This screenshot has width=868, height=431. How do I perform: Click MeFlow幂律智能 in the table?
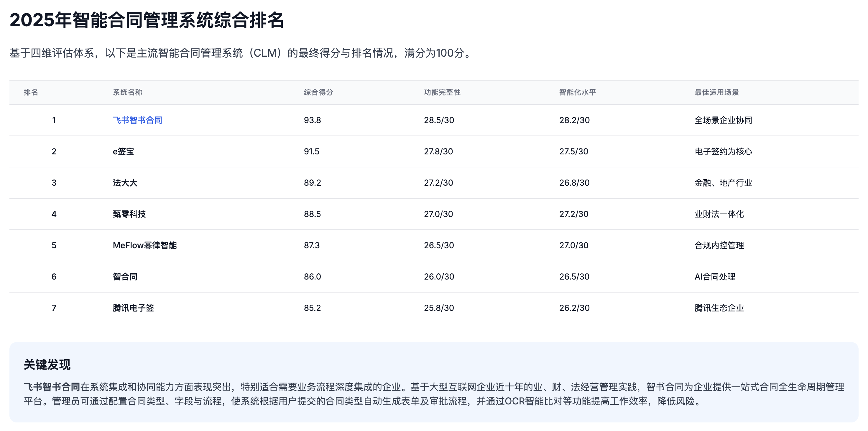coord(144,246)
